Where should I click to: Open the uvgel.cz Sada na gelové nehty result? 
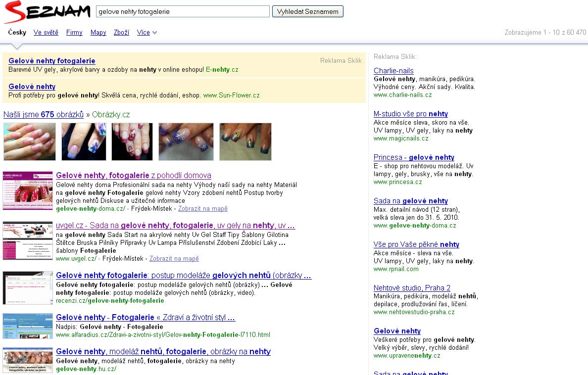[176, 226]
